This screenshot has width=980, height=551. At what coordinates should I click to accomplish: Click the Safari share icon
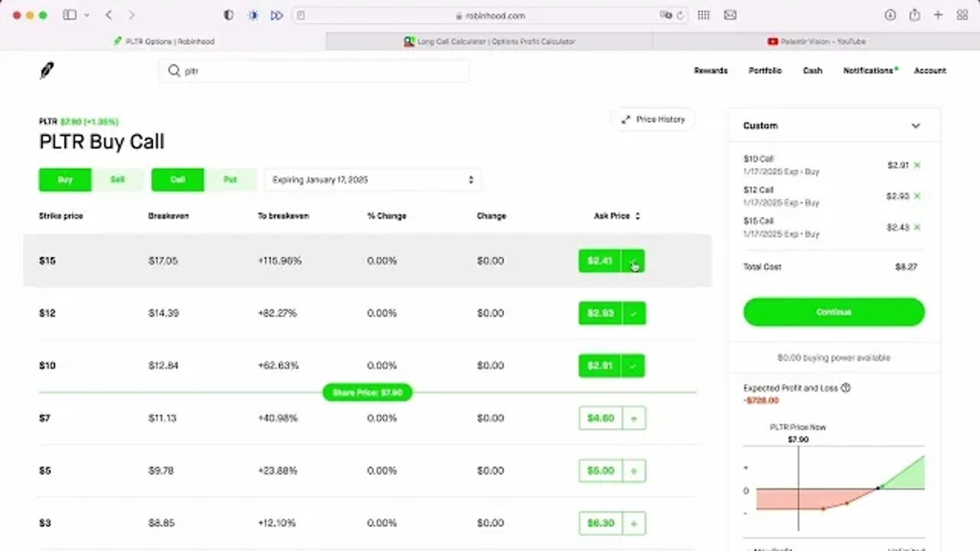(x=914, y=15)
